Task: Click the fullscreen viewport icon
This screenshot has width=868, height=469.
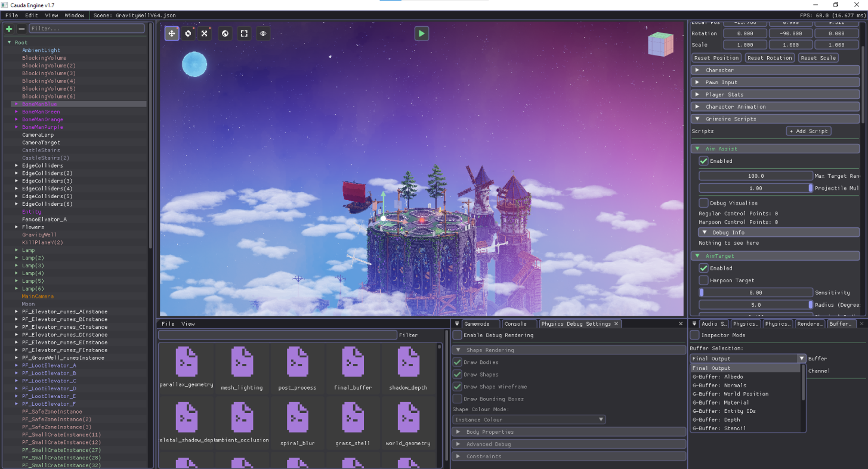Action: [x=244, y=33]
